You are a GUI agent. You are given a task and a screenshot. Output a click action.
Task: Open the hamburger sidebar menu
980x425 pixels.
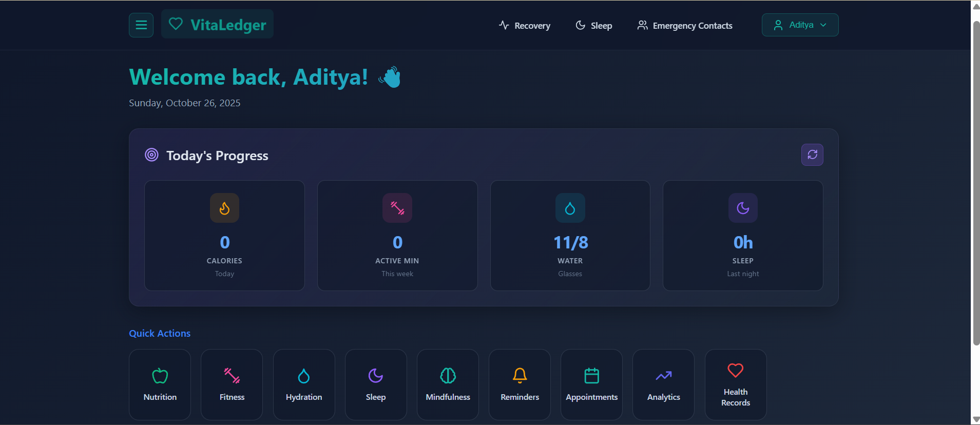pyautogui.click(x=141, y=25)
